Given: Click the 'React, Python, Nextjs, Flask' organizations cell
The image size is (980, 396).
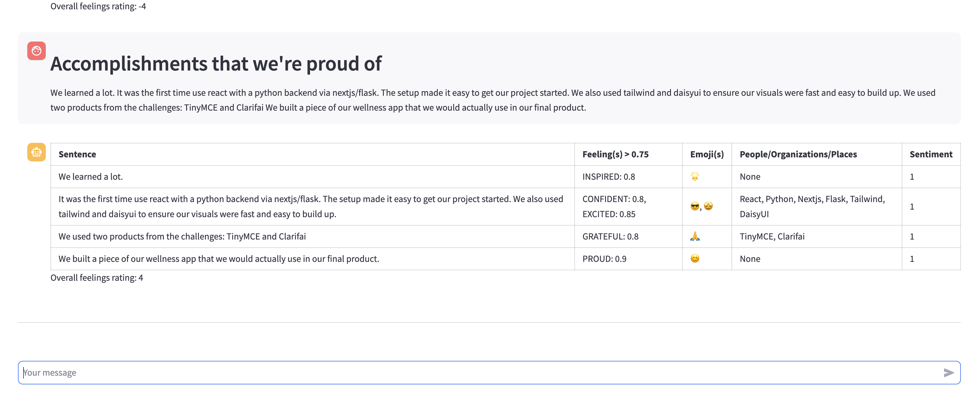Looking at the screenshot, I should pos(812,206).
